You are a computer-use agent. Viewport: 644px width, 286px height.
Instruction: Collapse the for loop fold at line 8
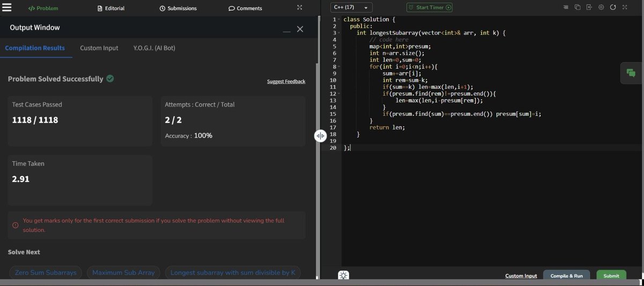[339, 67]
